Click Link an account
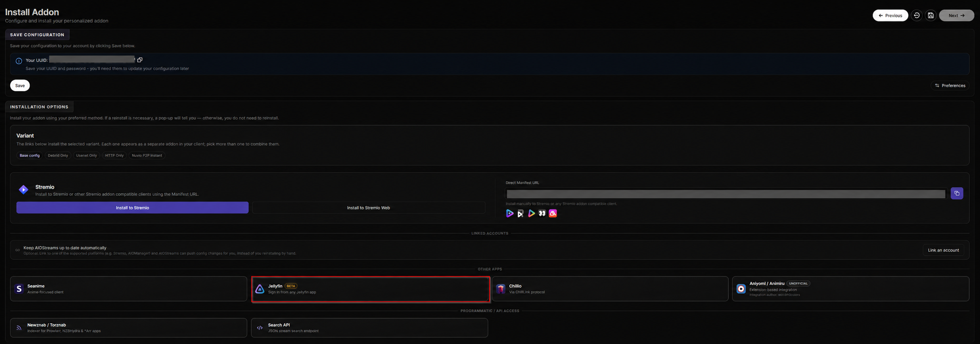980x344 pixels. coord(943,250)
